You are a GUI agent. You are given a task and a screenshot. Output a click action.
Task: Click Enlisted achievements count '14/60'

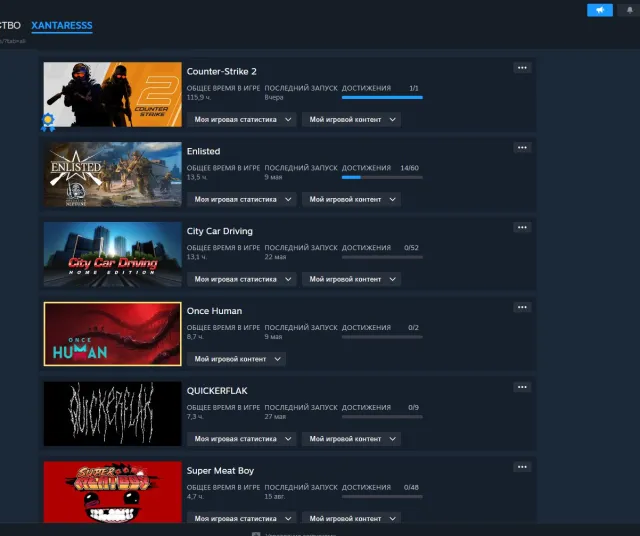point(409,168)
